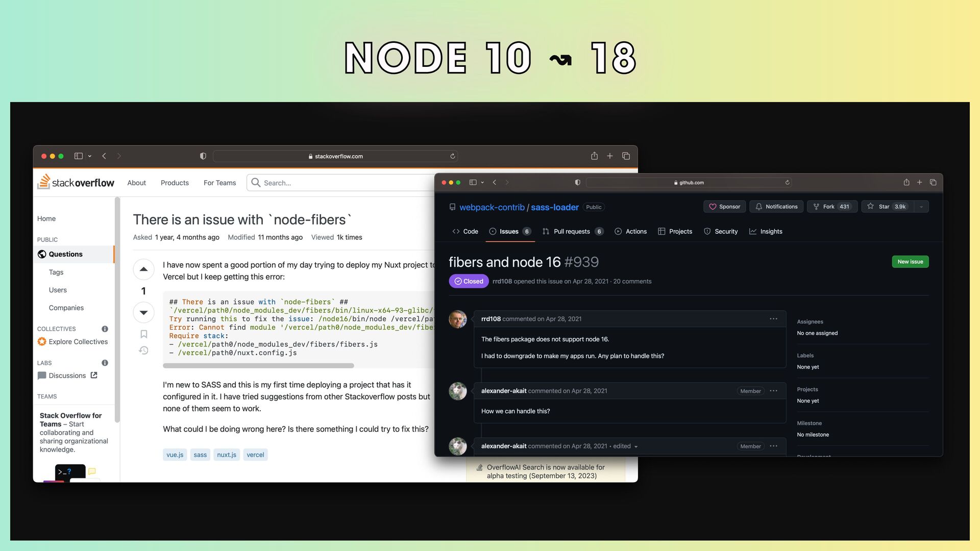Toggle Notifications for sass-loader repo
This screenshot has width=980, height=551.
coord(776,207)
